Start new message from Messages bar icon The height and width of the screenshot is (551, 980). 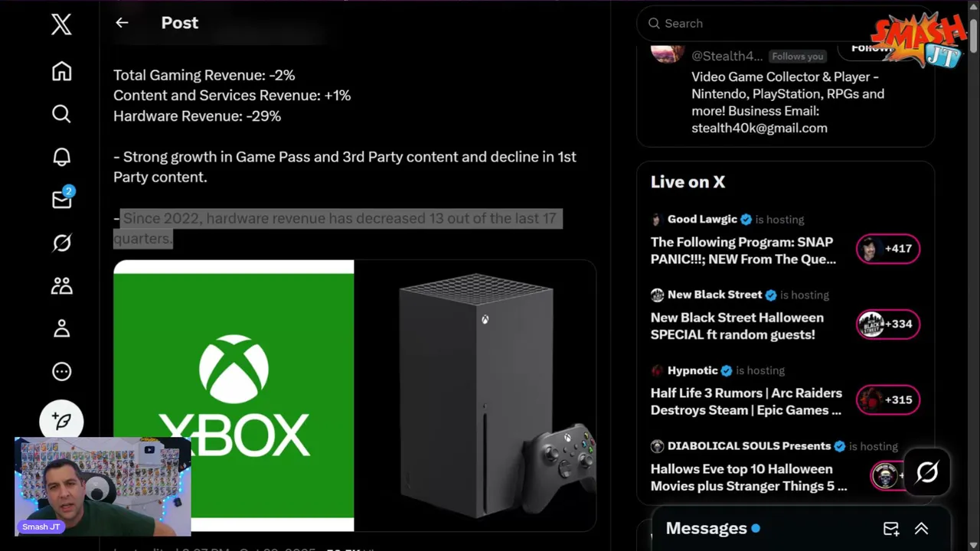890,529
